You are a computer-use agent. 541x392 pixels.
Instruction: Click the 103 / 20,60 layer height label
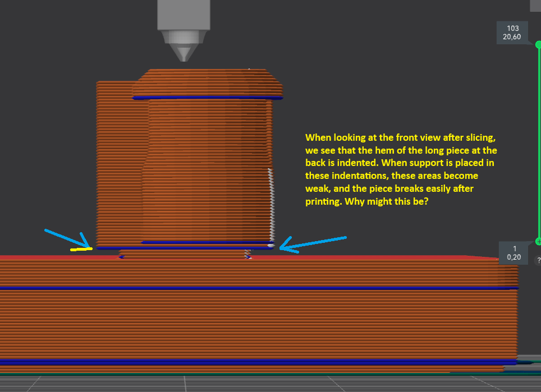click(x=512, y=33)
